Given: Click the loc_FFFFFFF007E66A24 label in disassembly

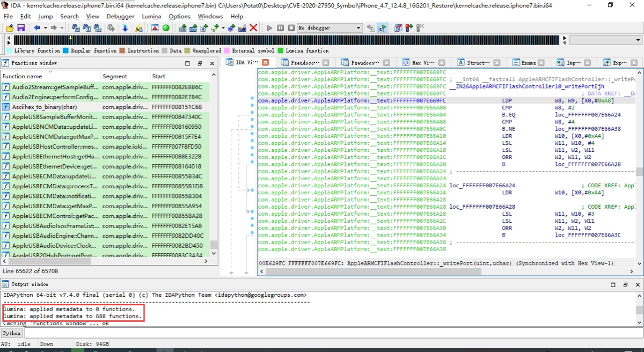Looking at the screenshot, I should pyautogui.click(x=482, y=186).
